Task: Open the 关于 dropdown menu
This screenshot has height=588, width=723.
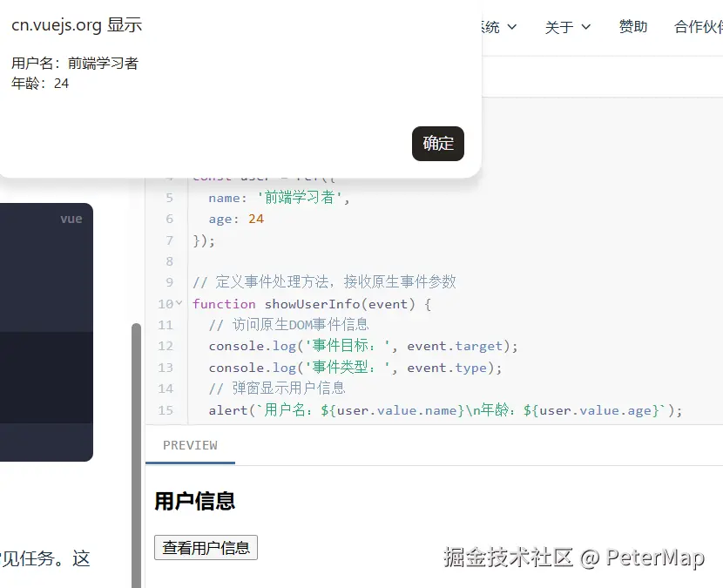Action: (x=567, y=27)
